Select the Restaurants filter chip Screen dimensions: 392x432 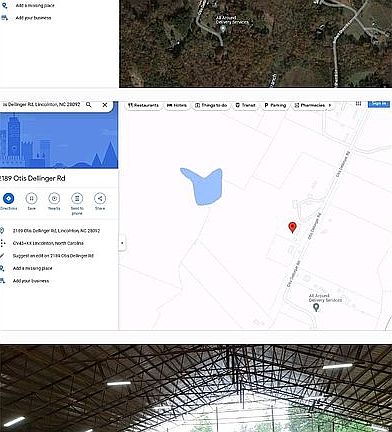(143, 105)
